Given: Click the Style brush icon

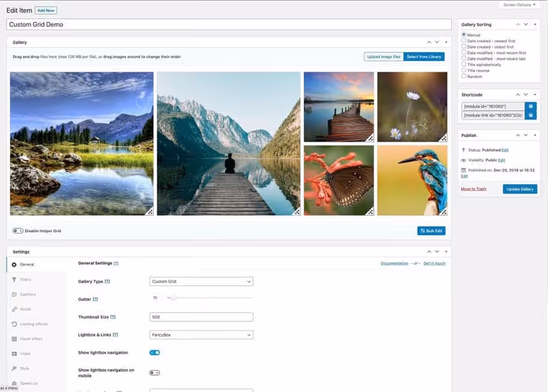Looking at the screenshot, I should tap(14, 368).
